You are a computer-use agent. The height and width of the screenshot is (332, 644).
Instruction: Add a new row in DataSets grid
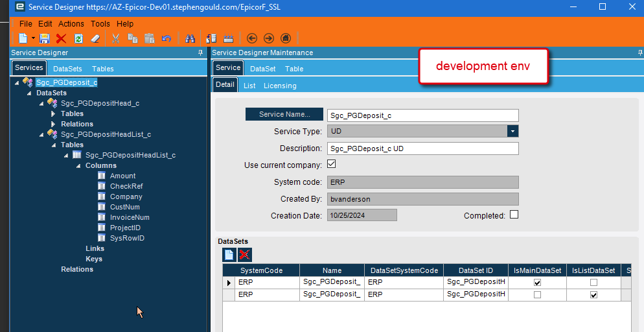pyautogui.click(x=229, y=255)
